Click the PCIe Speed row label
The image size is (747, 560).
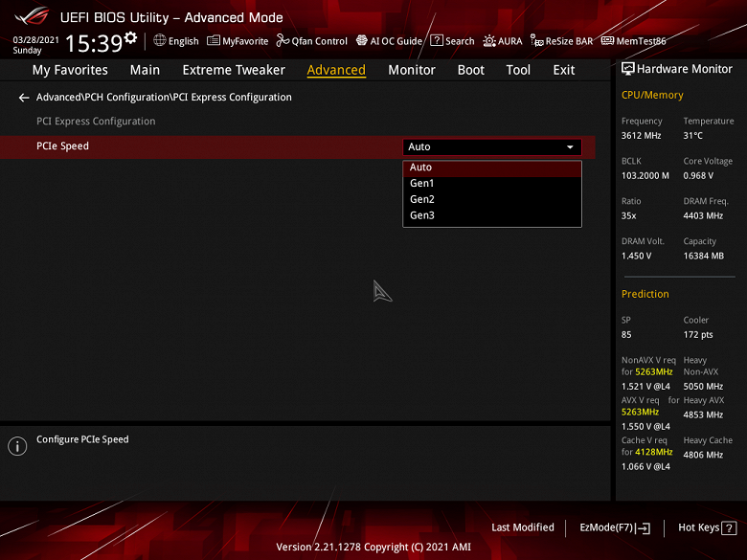click(x=62, y=146)
